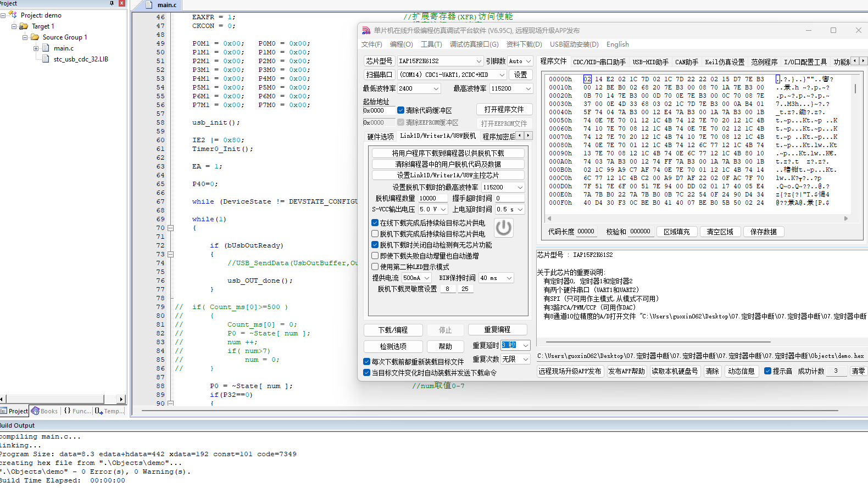Click the power button icon in STC-ISP
The image size is (868, 488).
coord(504,228)
